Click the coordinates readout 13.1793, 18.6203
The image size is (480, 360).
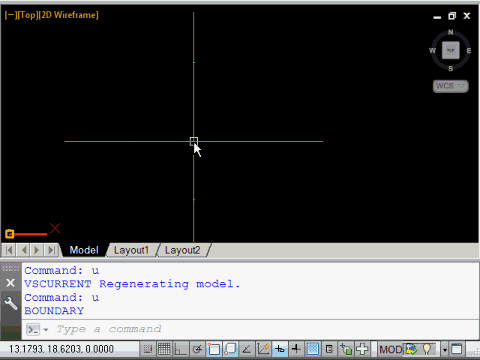pos(61,349)
